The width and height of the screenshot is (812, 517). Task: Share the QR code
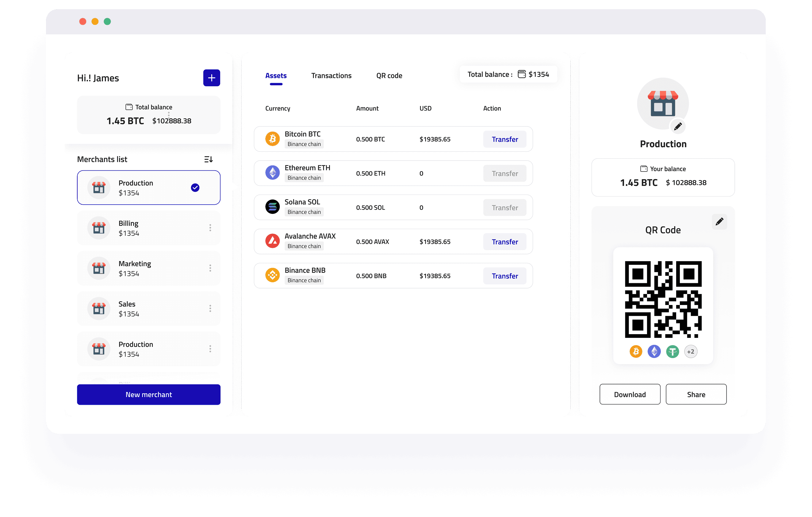pos(696,395)
